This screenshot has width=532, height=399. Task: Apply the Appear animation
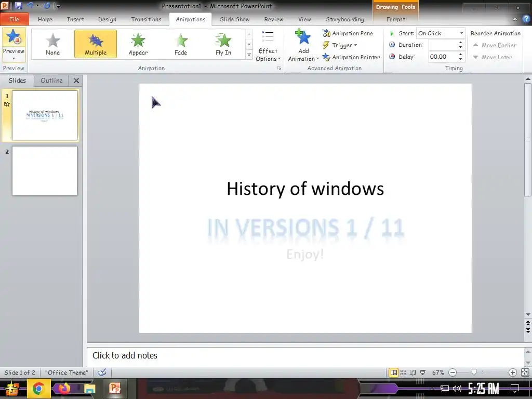(x=138, y=44)
